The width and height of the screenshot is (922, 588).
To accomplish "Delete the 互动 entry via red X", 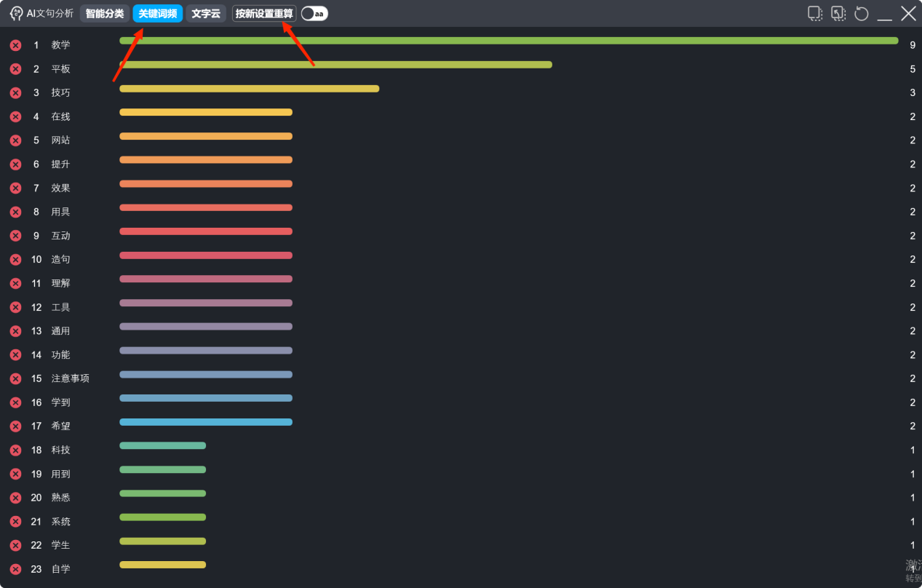I will (15, 236).
